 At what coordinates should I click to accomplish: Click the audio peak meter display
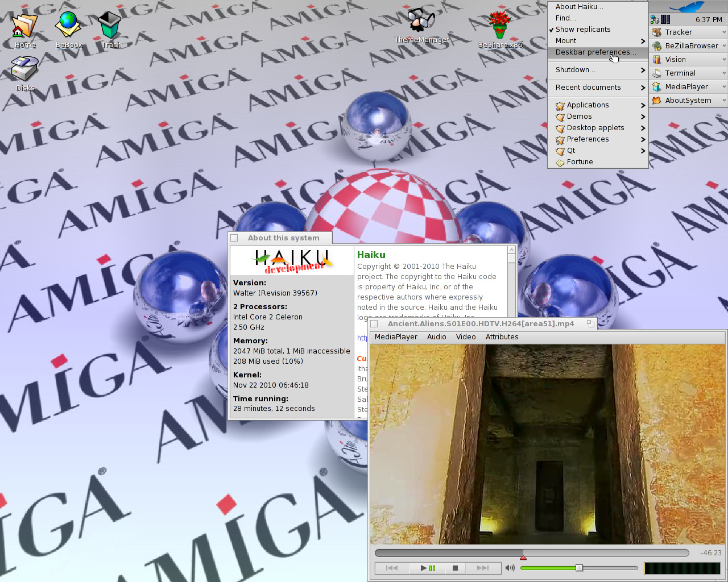click(682, 568)
